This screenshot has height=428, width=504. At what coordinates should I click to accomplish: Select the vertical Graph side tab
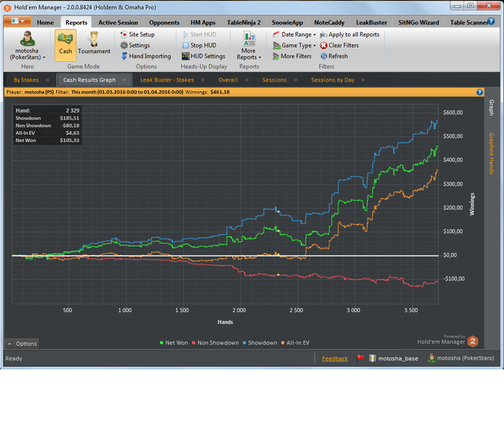pos(492,107)
